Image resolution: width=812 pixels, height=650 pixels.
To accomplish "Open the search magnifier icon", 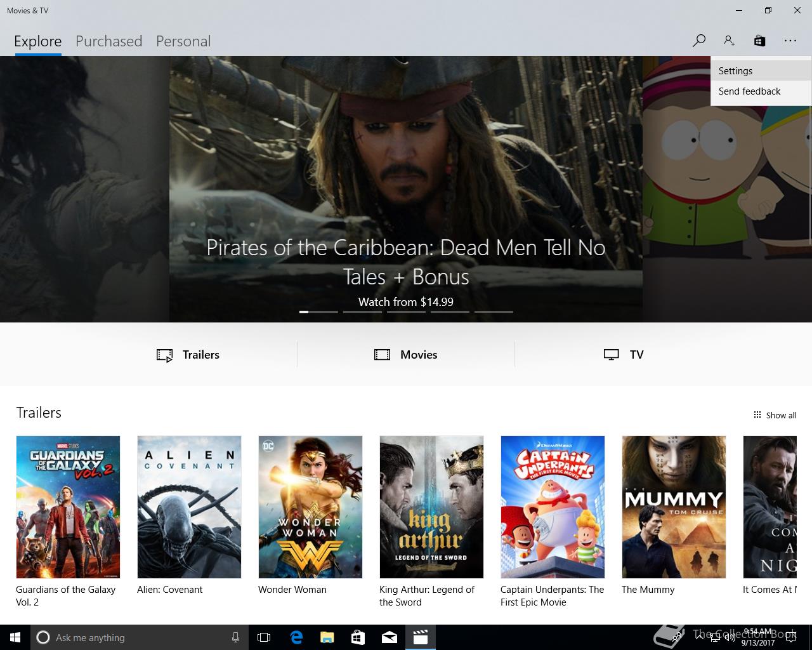I will click(x=699, y=41).
